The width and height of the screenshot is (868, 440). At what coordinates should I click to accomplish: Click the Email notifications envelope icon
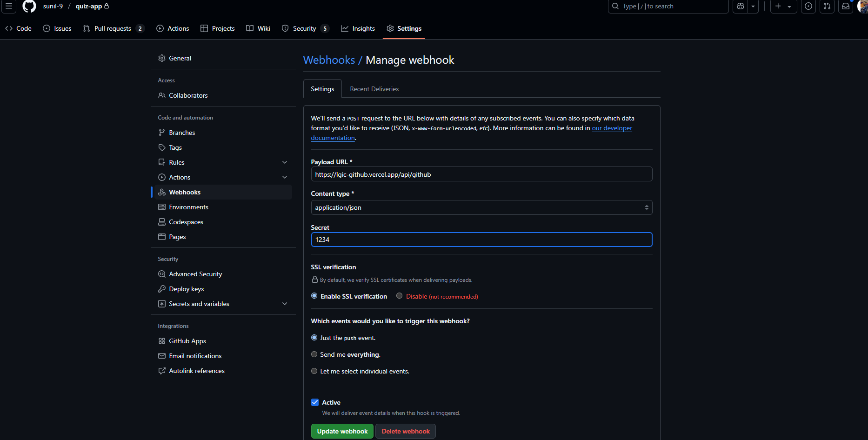pos(162,356)
